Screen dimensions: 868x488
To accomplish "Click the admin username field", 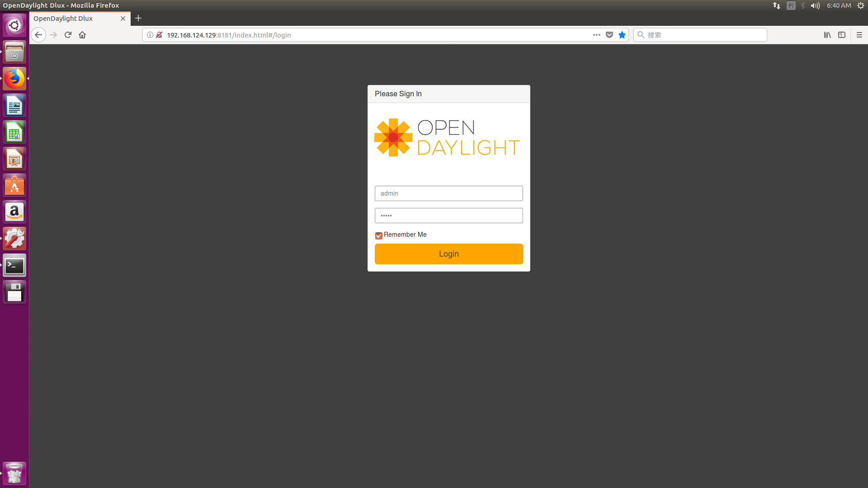I will tap(448, 193).
